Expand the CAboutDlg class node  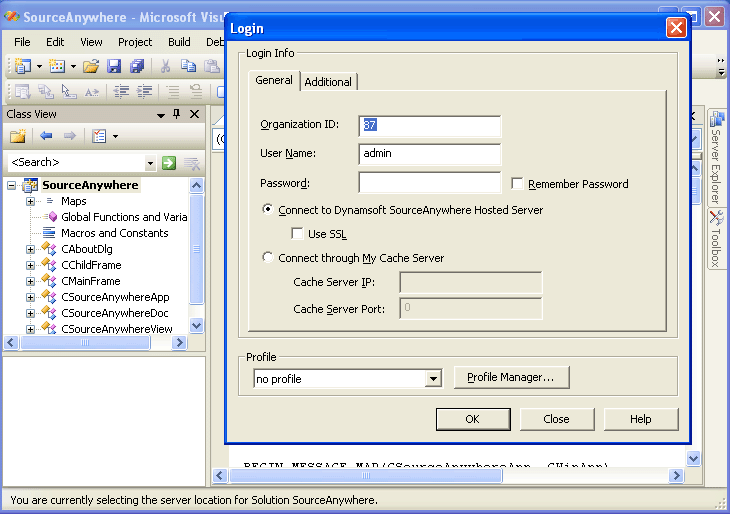30,249
